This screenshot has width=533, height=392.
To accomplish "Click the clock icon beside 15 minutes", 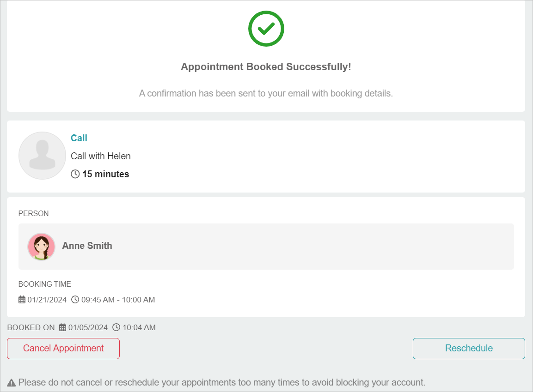I will 75,174.
